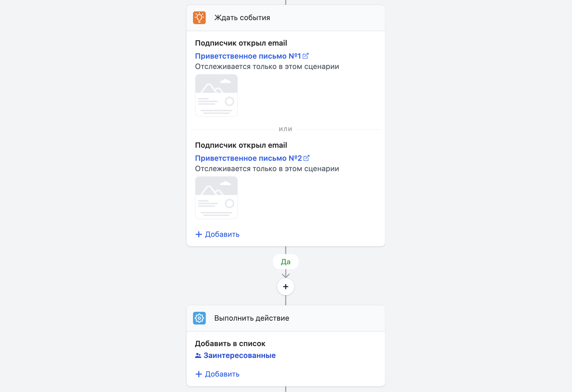Select first Подписчик открыл email condition title

pyautogui.click(x=241, y=43)
